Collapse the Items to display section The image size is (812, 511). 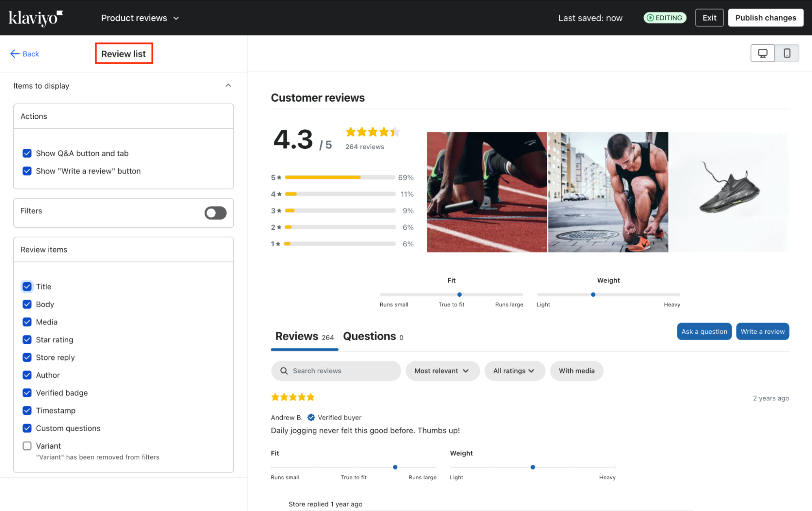[228, 85]
